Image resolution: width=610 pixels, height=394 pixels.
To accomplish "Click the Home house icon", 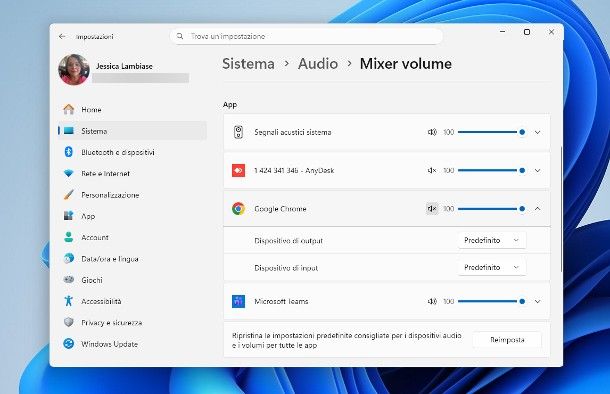I will pyautogui.click(x=68, y=109).
